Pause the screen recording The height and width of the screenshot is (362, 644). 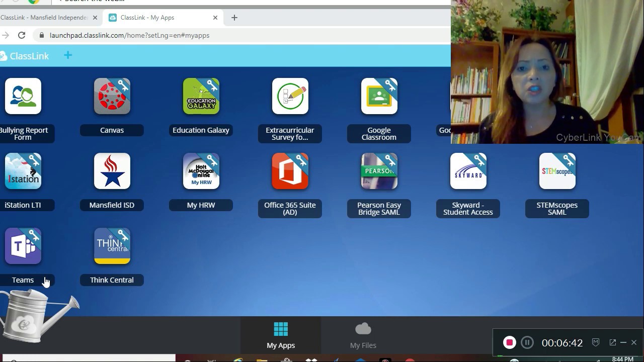pos(527,342)
